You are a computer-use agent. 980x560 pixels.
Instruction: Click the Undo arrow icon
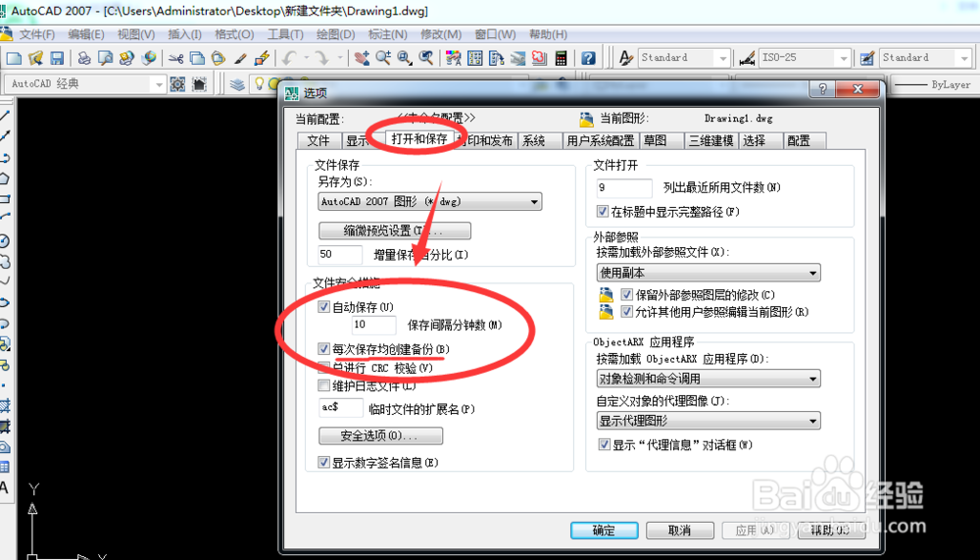pyautogui.click(x=288, y=58)
